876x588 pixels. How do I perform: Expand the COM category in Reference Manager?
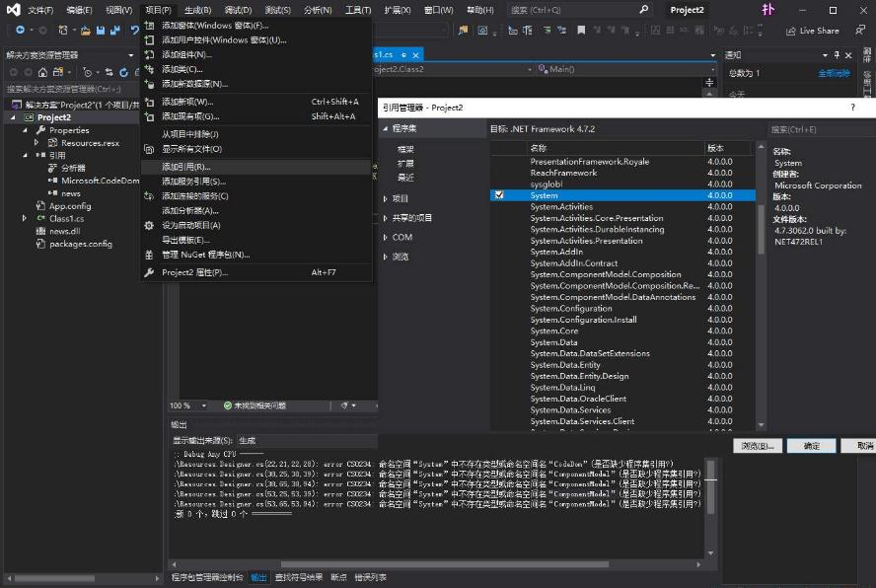[386, 237]
